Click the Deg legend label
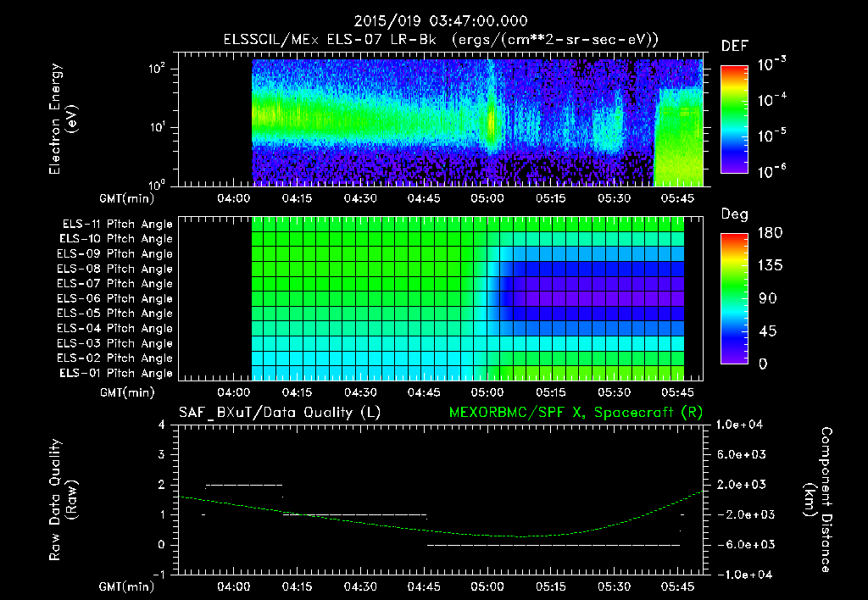This screenshot has width=868, height=600. (734, 214)
